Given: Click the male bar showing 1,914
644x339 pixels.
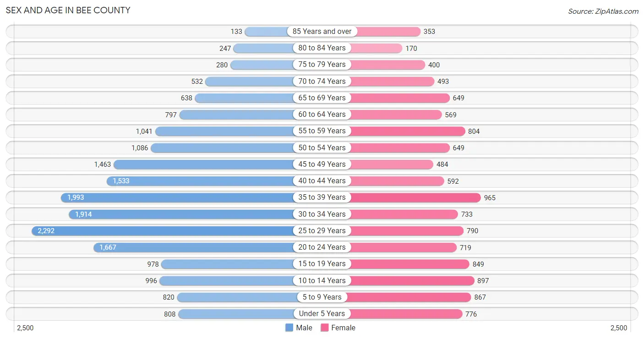Looking at the screenshot, I should point(181,214).
